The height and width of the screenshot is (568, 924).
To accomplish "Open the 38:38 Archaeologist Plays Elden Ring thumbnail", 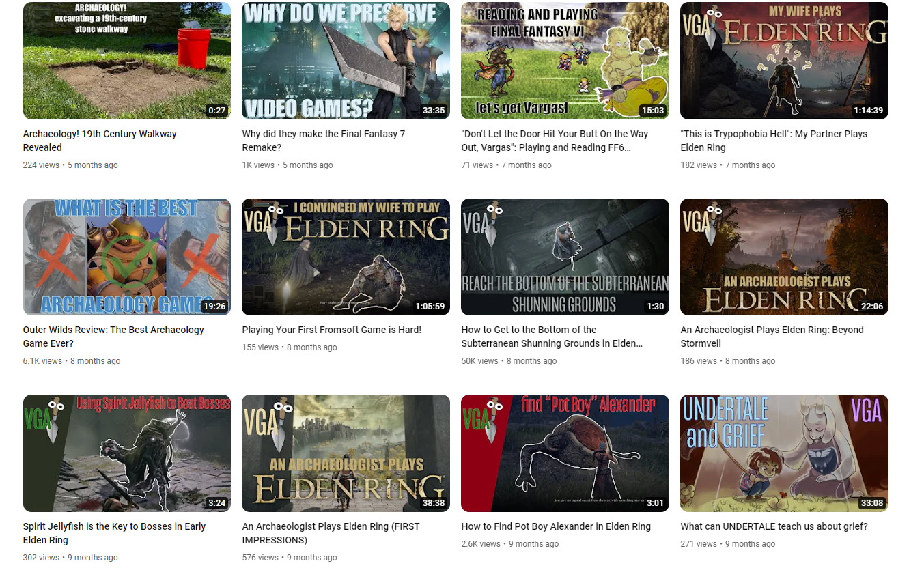I will (x=346, y=453).
